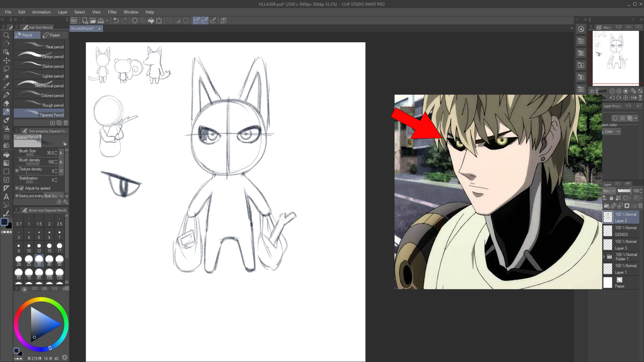Click the New canvas icon
This screenshot has width=644, height=362.
pos(85,20)
